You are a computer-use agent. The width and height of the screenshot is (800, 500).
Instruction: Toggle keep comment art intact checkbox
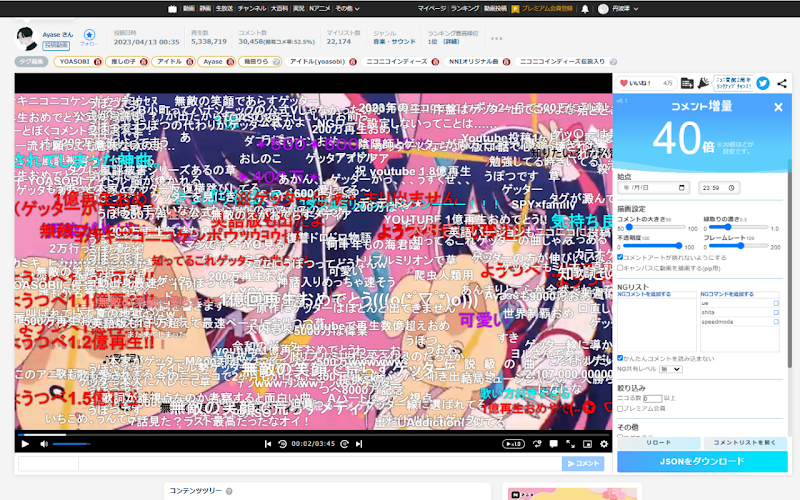tap(620, 257)
